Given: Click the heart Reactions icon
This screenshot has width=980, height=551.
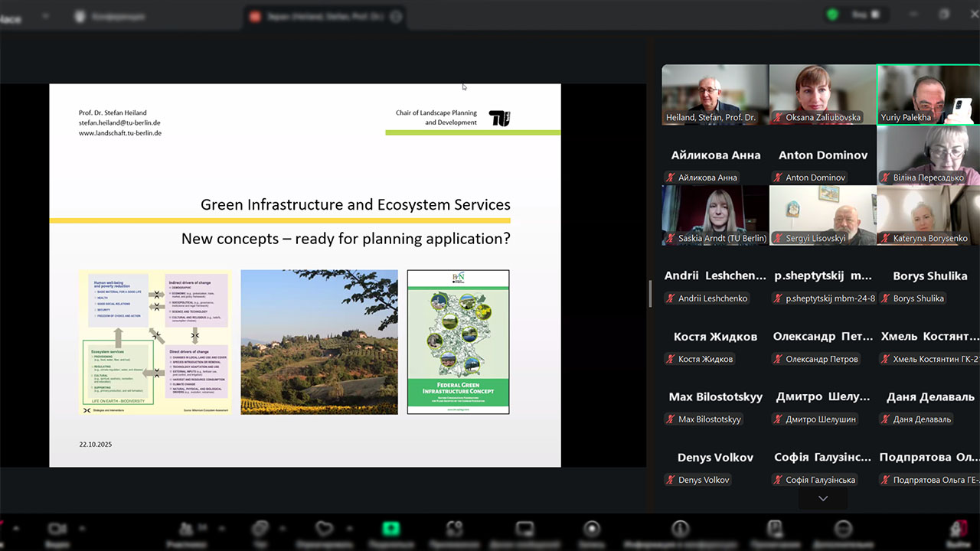Looking at the screenshot, I should point(325,530).
